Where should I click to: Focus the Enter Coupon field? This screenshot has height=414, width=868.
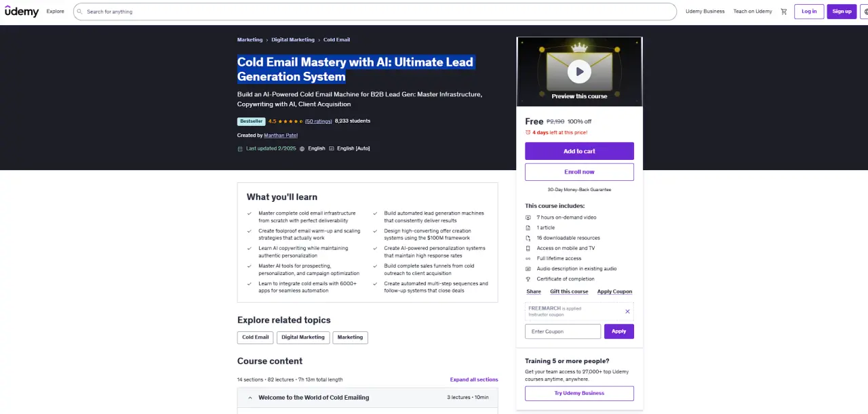point(563,331)
